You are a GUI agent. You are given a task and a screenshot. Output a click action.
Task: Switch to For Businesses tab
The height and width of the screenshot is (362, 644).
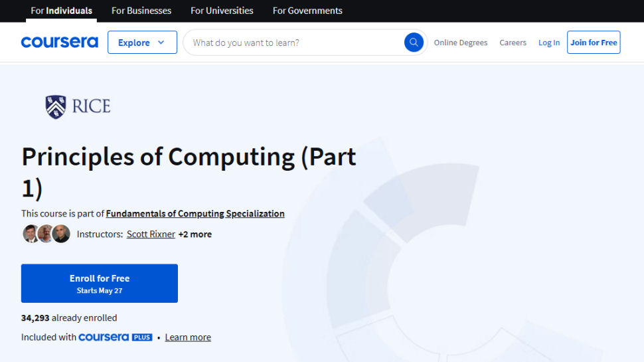coord(141,11)
